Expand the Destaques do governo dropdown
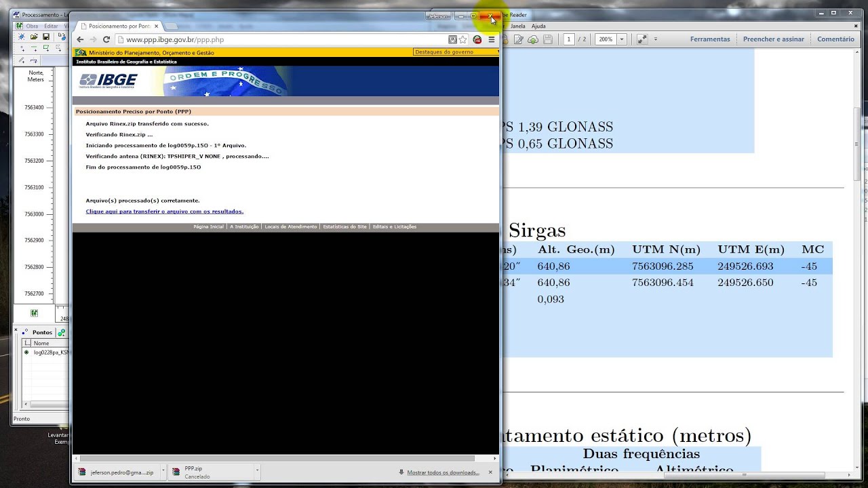 click(x=456, y=52)
